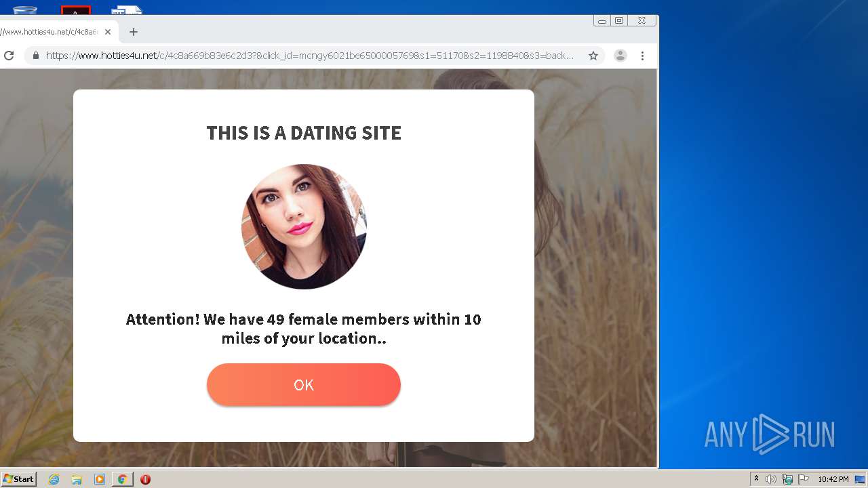
Task: Click the 10:42 PM clock in the taskbar
Action: (833, 479)
